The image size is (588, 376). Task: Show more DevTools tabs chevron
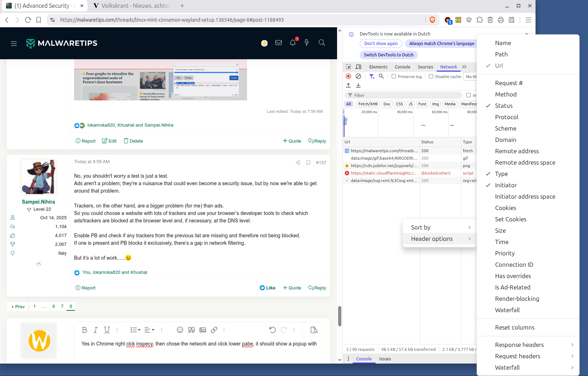coord(464,67)
